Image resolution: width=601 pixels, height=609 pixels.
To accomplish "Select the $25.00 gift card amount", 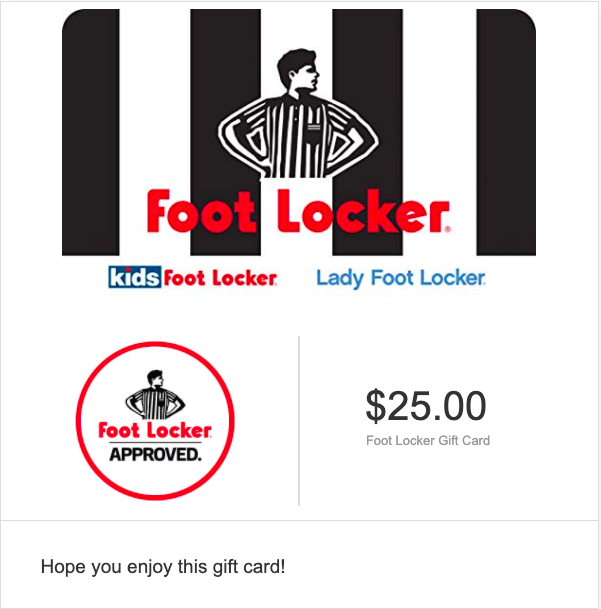I will click(x=426, y=406).
